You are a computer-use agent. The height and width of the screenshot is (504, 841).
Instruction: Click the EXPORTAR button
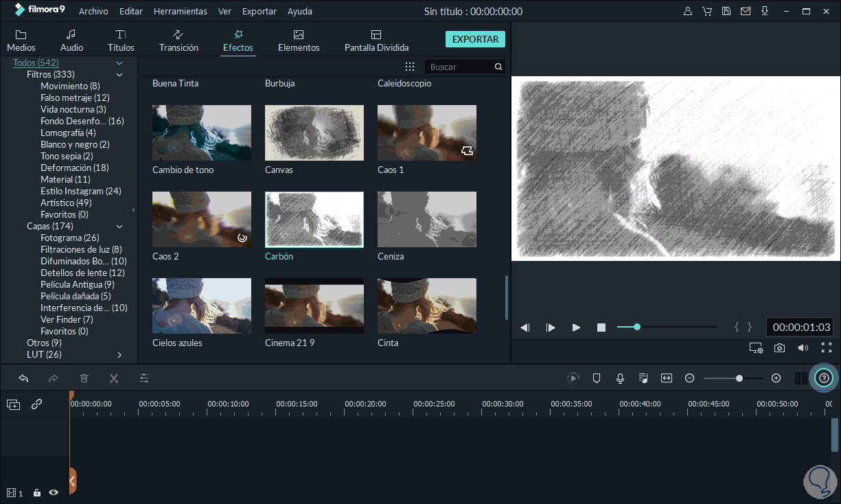click(475, 39)
